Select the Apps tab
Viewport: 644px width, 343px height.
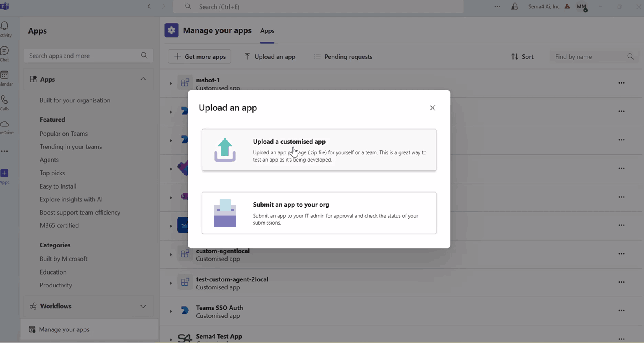tap(267, 31)
